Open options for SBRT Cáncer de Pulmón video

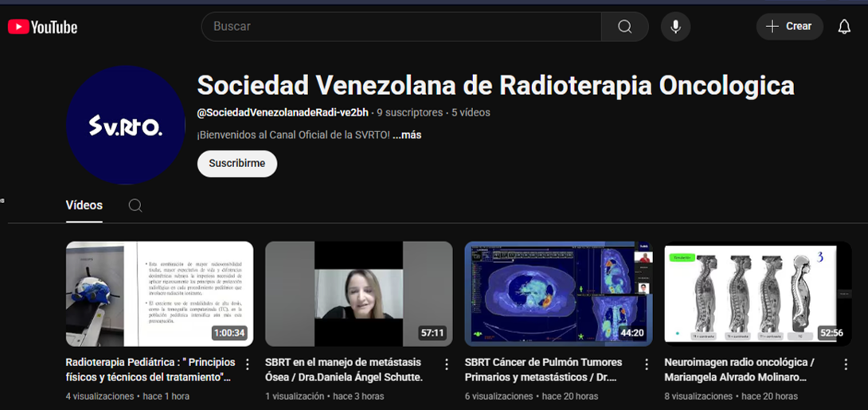point(646,364)
